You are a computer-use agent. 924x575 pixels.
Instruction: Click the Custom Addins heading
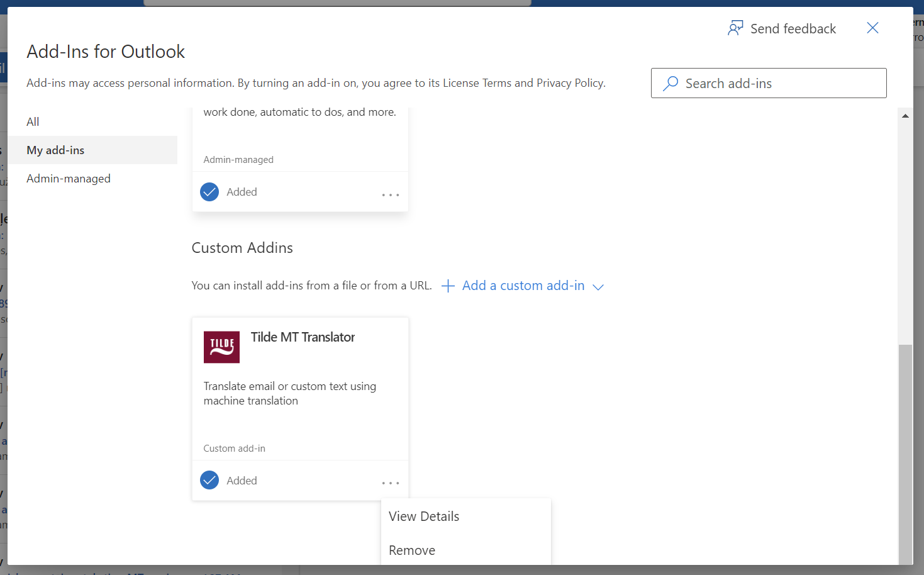click(242, 248)
